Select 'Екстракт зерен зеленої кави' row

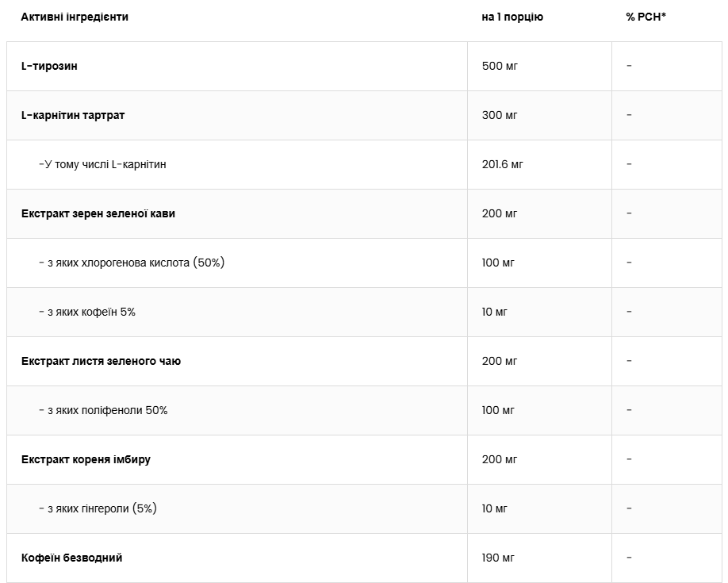[x=98, y=213]
